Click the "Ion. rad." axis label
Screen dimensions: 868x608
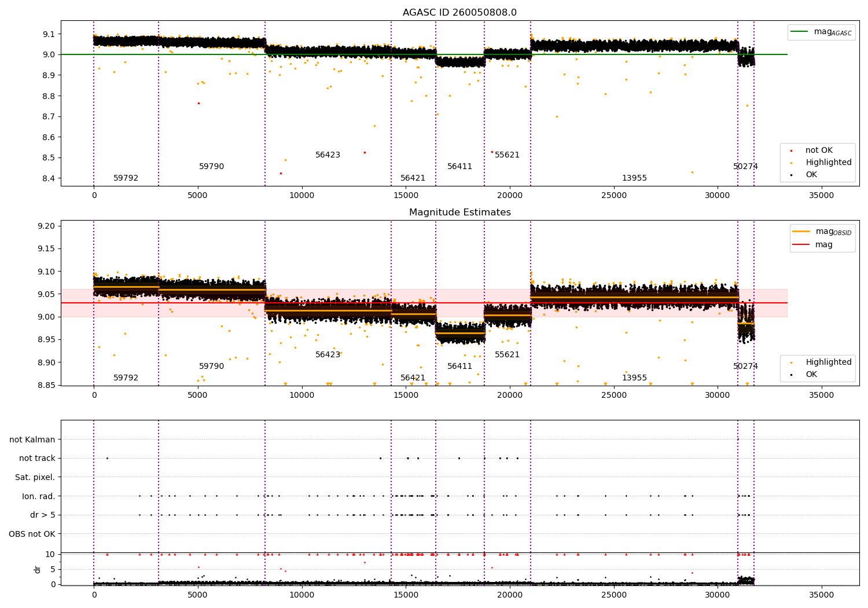point(39,496)
